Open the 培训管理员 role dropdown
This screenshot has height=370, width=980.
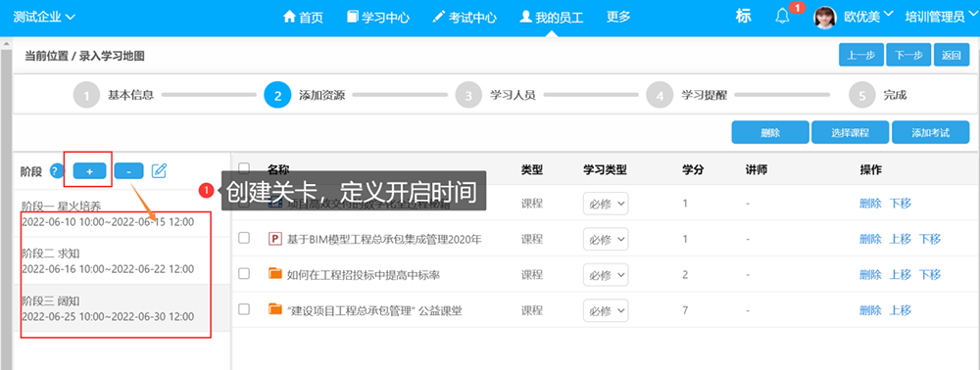940,17
